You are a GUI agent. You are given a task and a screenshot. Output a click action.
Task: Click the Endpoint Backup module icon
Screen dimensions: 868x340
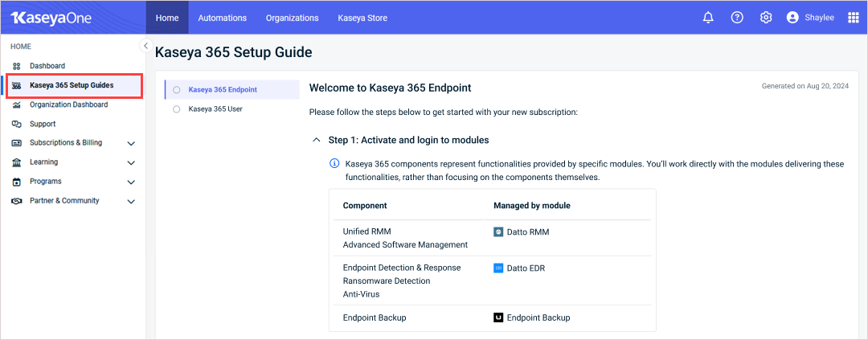click(498, 317)
